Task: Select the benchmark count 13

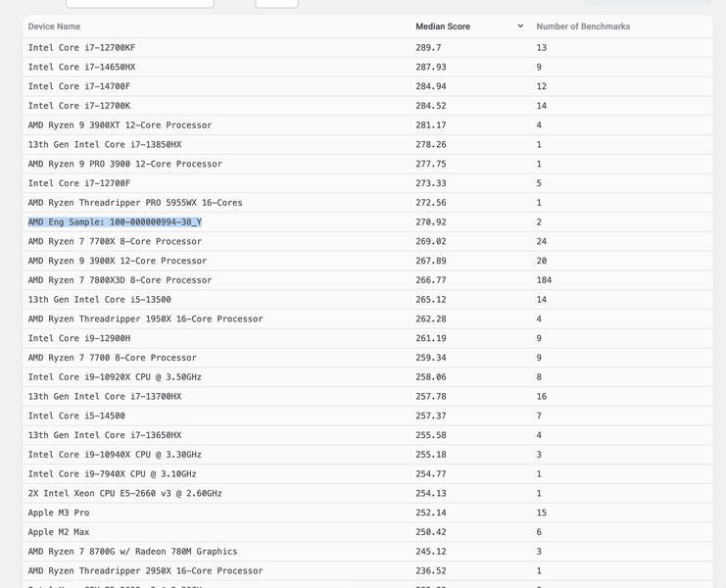Action: (x=542, y=48)
